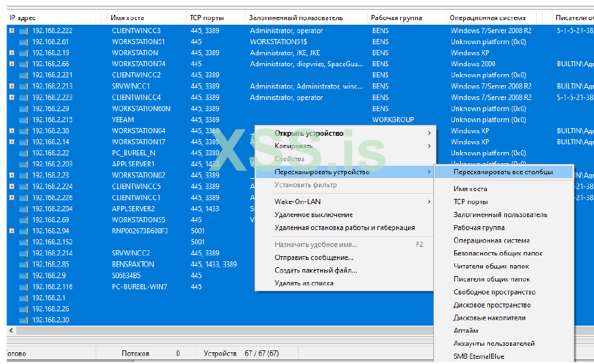
Task: Expand the 192.168.2.19 row
Action: 12,53
